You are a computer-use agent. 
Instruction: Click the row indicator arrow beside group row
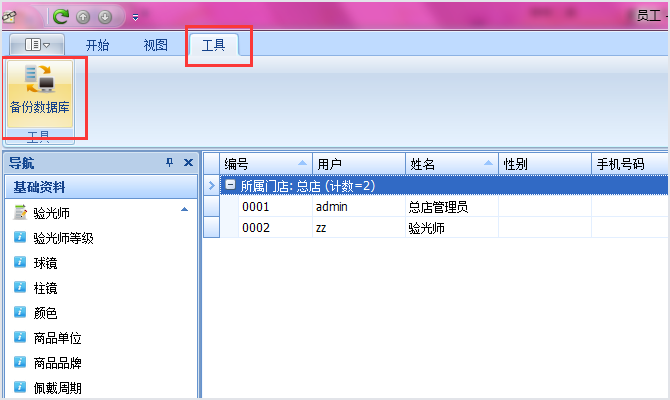[x=212, y=185]
